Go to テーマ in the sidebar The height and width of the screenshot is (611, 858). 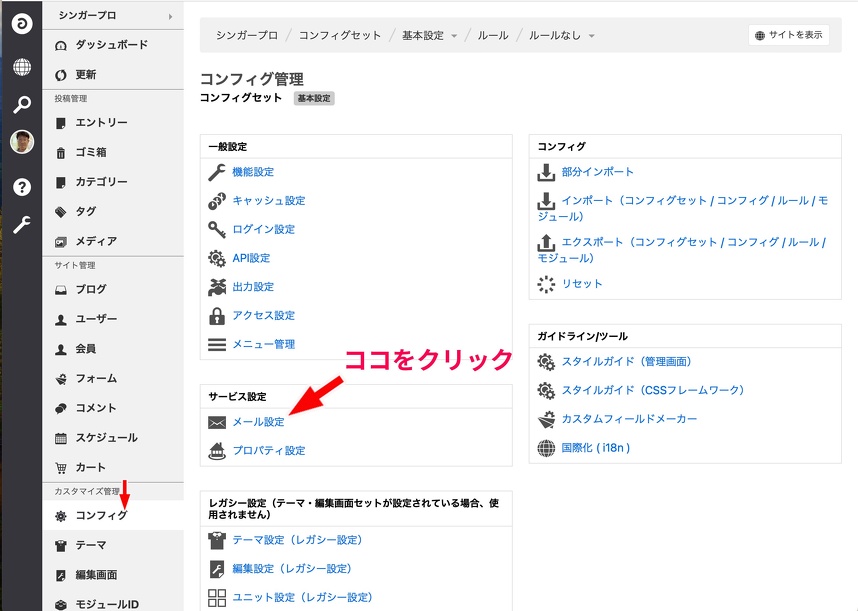point(91,545)
